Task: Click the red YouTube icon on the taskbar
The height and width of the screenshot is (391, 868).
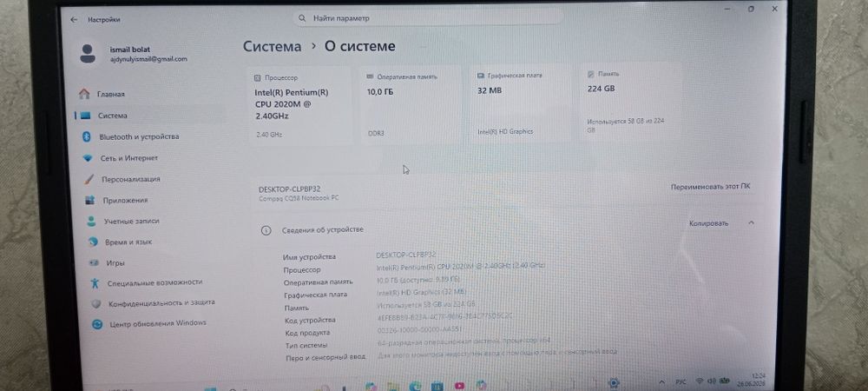Action: click(459, 386)
